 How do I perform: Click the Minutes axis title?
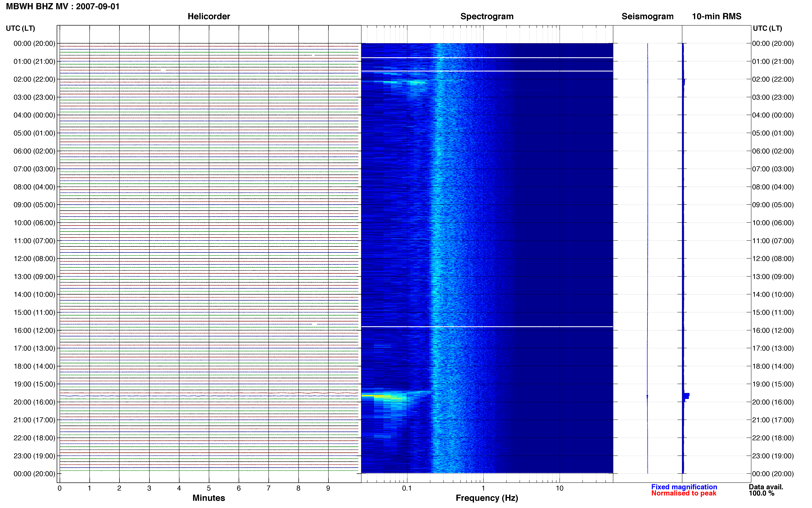click(x=208, y=498)
